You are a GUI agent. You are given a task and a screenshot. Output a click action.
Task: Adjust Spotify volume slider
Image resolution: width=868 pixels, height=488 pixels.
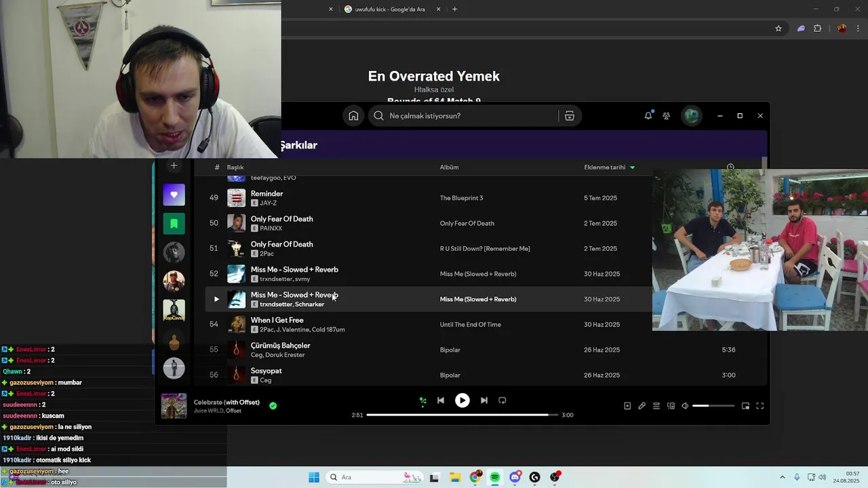click(x=713, y=406)
